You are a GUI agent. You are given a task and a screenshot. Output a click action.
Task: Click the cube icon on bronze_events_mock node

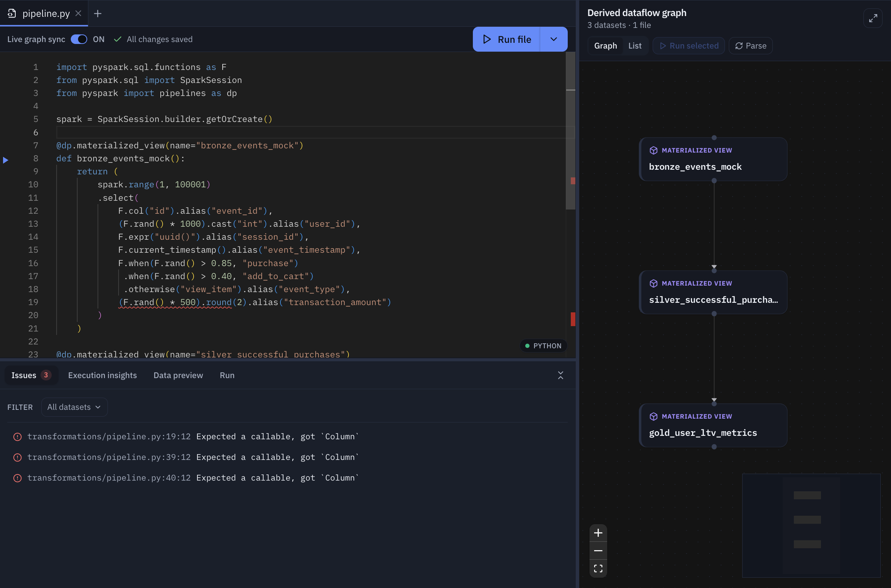653,150
